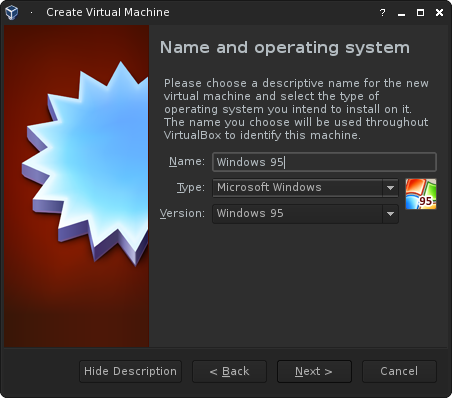The height and width of the screenshot is (398, 452).
Task: Click the description paragraph text
Action: point(296,109)
